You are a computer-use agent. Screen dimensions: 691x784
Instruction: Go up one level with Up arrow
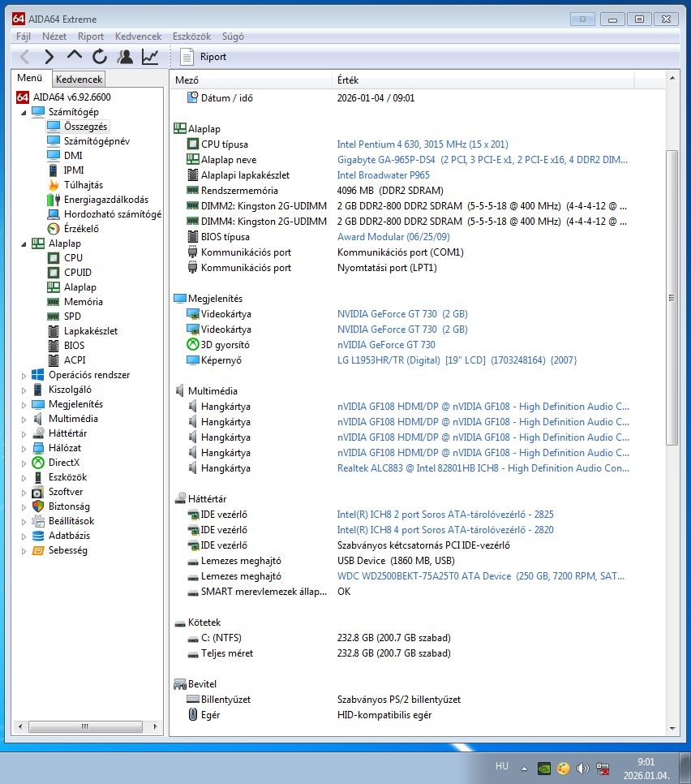click(75, 55)
